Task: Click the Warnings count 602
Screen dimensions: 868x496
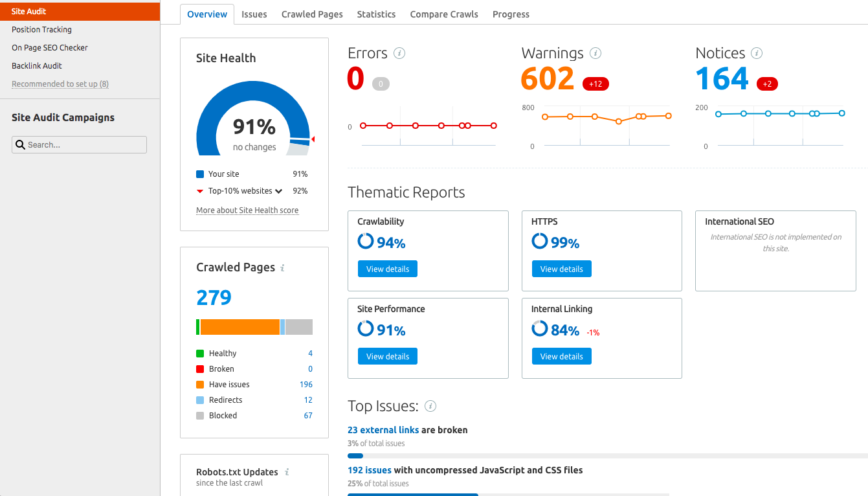Action: [548, 80]
